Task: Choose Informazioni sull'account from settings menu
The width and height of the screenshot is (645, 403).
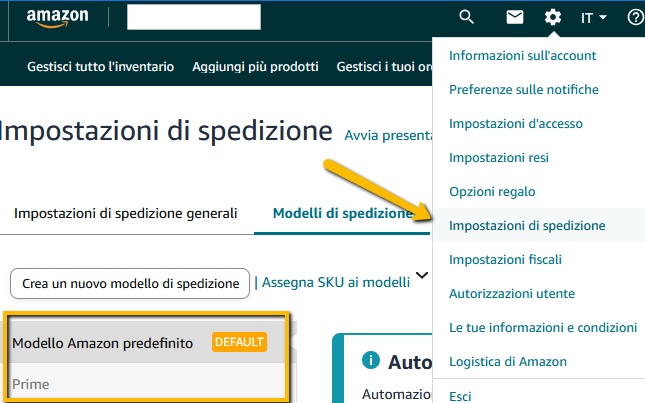Action: 522,56
